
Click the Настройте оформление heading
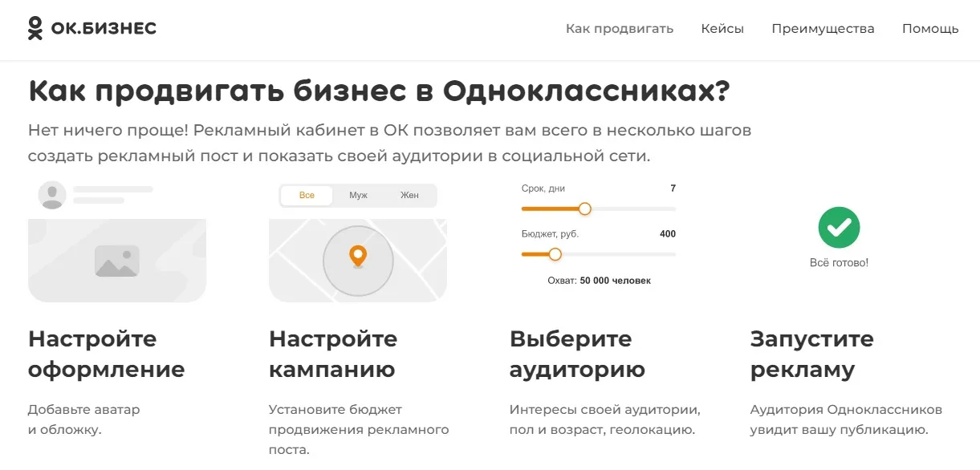pos(107,354)
